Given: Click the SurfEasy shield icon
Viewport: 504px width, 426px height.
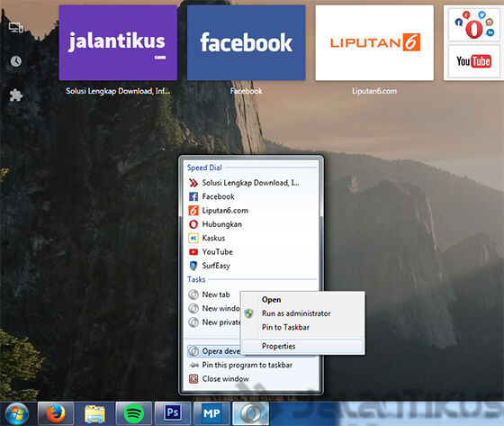Looking at the screenshot, I should 193,266.
